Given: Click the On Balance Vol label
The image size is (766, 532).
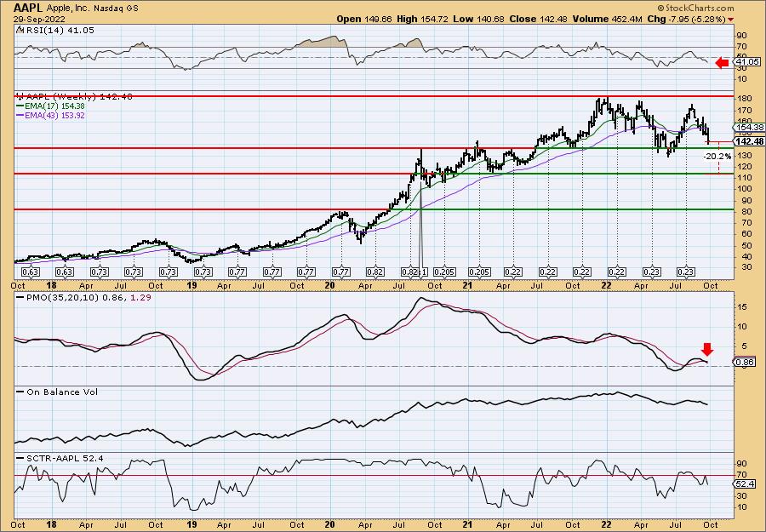Looking at the screenshot, I should click(57, 392).
